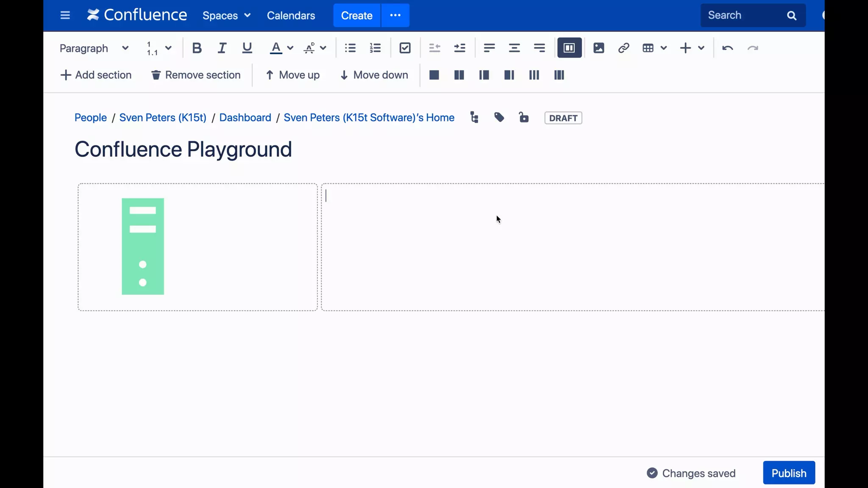Open the Dashboard breadcrumb link

245,118
